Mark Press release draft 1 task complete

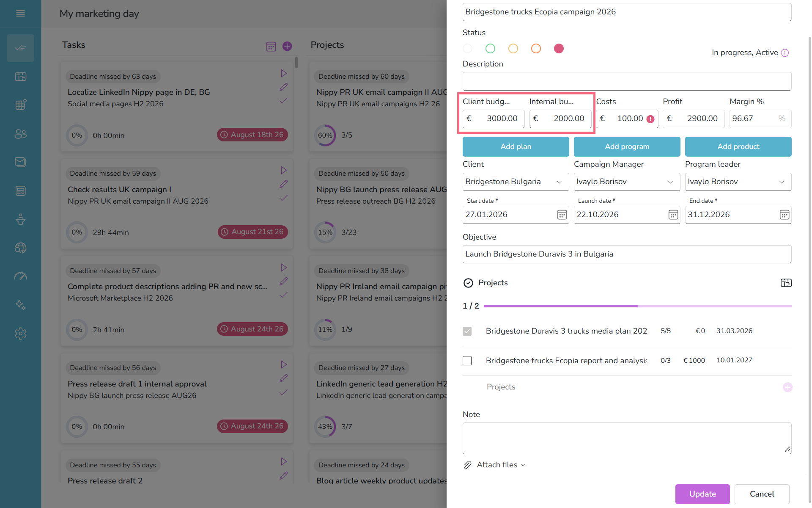[283, 392]
